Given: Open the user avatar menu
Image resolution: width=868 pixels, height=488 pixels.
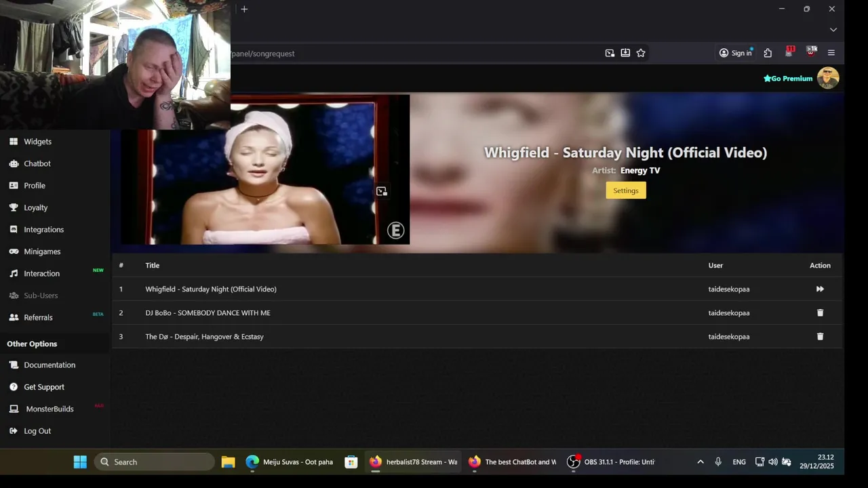Looking at the screenshot, I should 828,78.
